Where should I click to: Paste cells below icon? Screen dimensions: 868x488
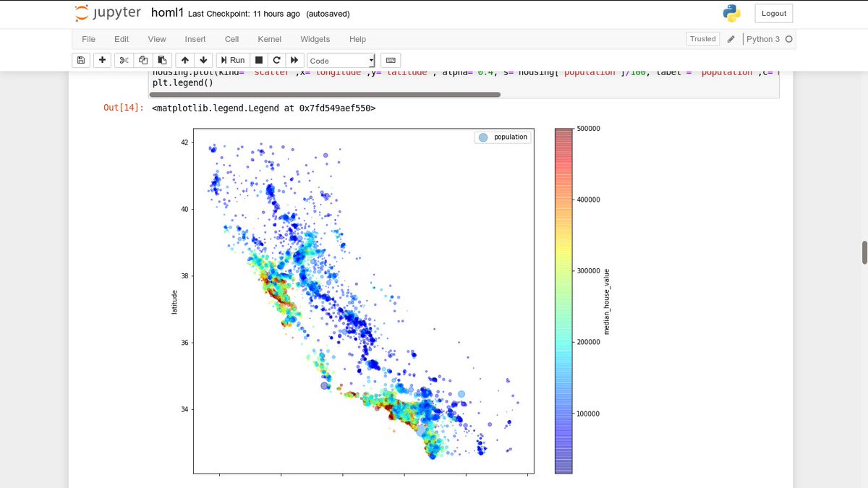point(162,60)
